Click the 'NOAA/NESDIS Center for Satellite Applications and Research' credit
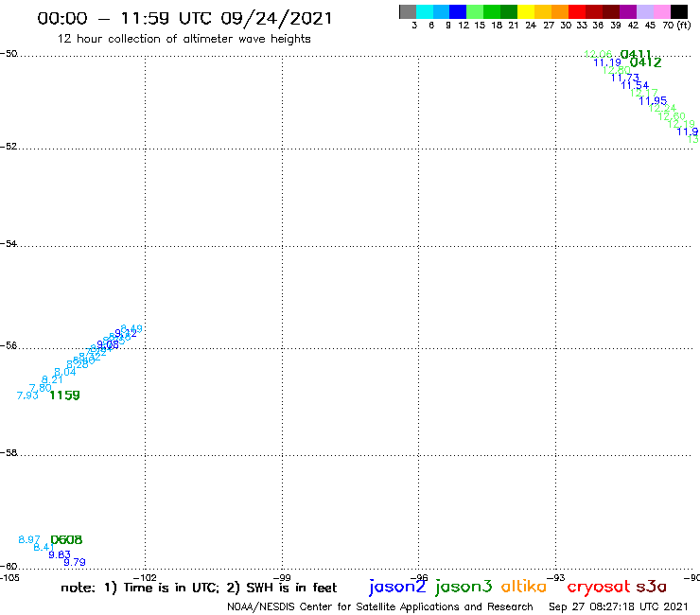The height and width of the screenshot is (615, 700). [x=380, y=607]
